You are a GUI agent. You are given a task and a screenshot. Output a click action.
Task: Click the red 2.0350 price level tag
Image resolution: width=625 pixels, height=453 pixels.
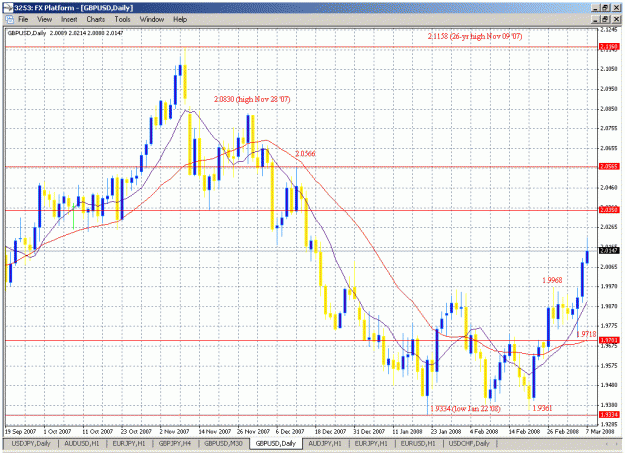click(x=609, y=210)
